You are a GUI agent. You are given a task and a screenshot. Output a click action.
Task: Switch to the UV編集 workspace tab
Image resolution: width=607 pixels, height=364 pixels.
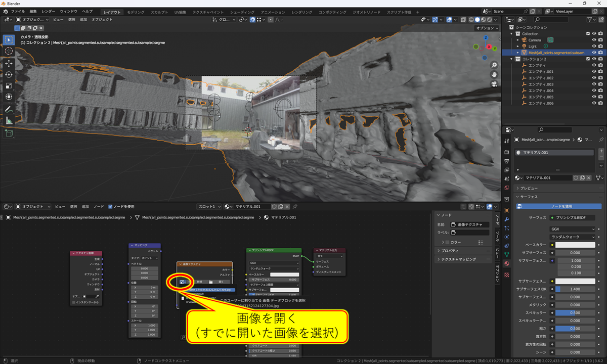point(180,12)
